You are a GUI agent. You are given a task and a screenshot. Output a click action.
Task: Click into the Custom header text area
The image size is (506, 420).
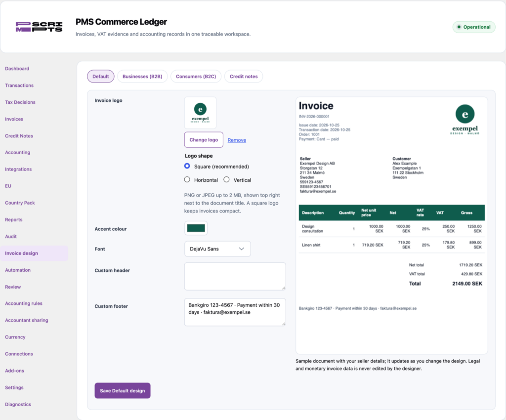click(235, 276)
